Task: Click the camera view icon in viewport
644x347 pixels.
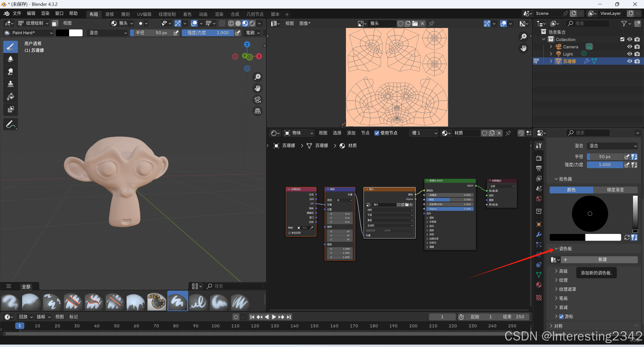Action: pos(257,100)
